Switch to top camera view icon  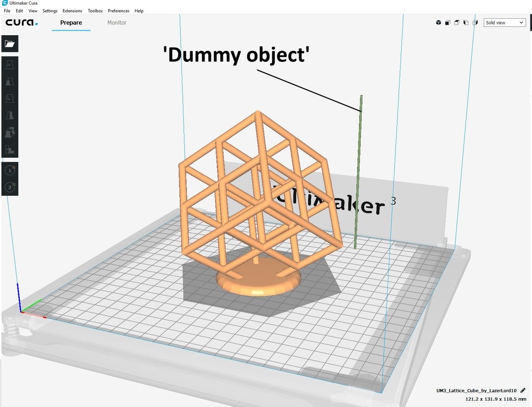pyautogui.click(x=457, y=23)
